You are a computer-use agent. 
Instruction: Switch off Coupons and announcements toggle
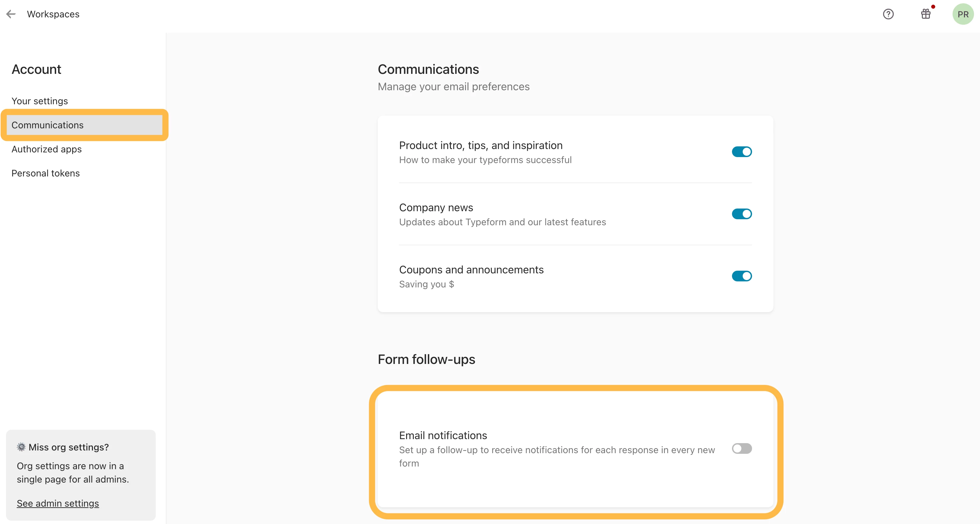click(741, 276)
